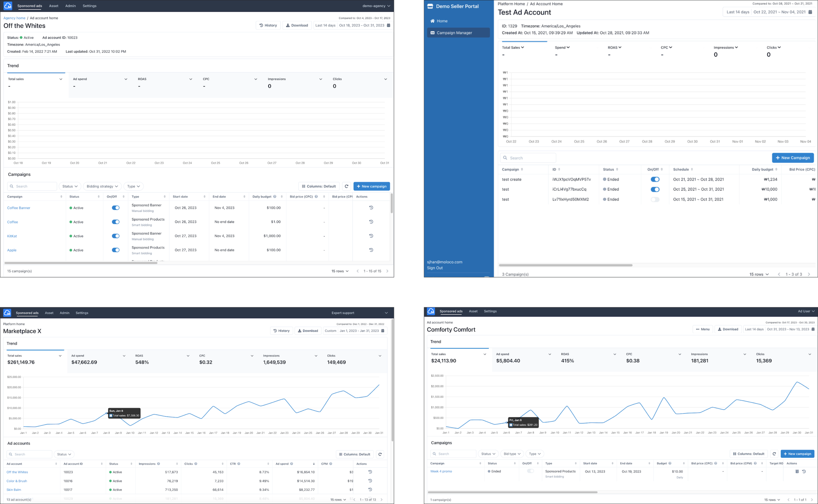Click the Home icon in Demo Seller Portal sidebar
The width and height of the screenshot is (818, 504).
click(x=432, y=21)
